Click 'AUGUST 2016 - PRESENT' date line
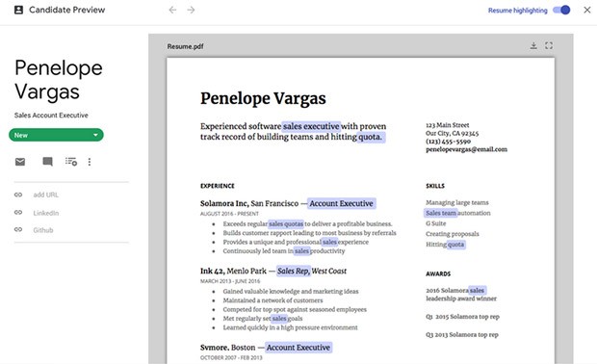Image resolution: width=597 pixels, height=364 pixels. click(229, 214)
